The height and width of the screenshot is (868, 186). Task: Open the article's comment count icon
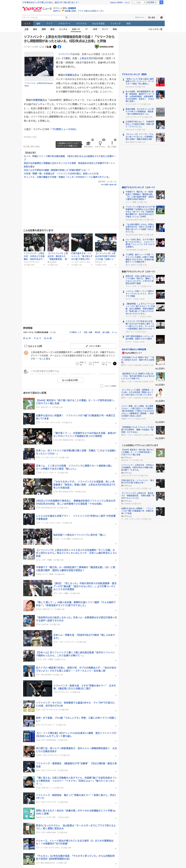(42, 47)
